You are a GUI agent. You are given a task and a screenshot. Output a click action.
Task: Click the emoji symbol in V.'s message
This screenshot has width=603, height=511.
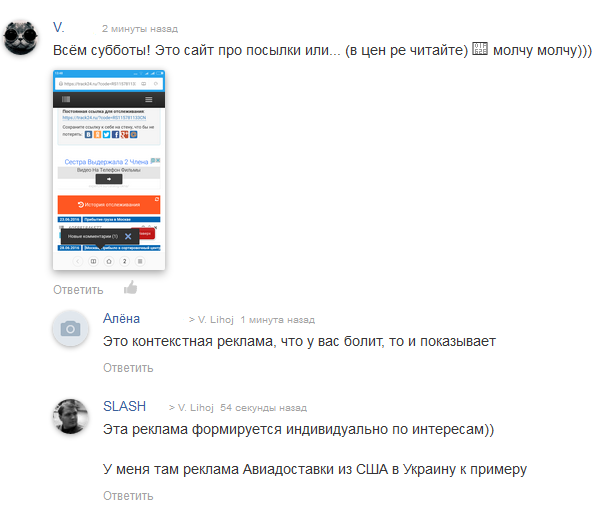pos(480,49)
